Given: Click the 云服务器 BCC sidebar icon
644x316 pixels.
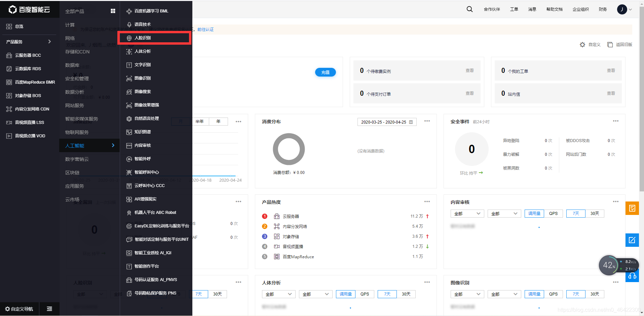Looking at the screenshot, I should [9, 55].
